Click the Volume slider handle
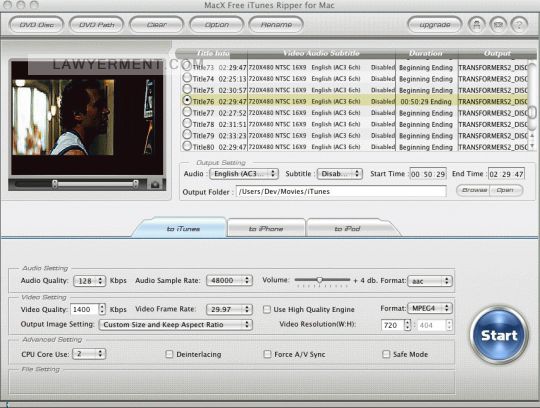This screenshot has height=408, width=540. point(320,280)
